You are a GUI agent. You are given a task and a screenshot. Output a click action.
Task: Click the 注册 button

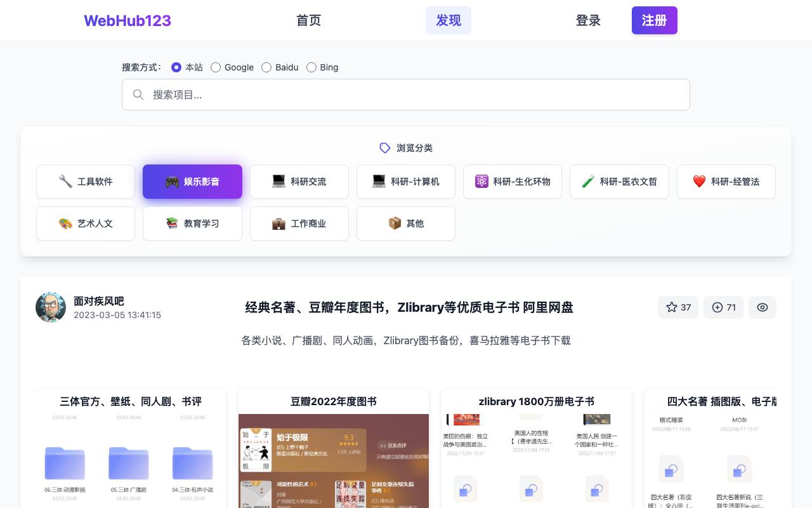pyautogui.click(x=654, y=20)
